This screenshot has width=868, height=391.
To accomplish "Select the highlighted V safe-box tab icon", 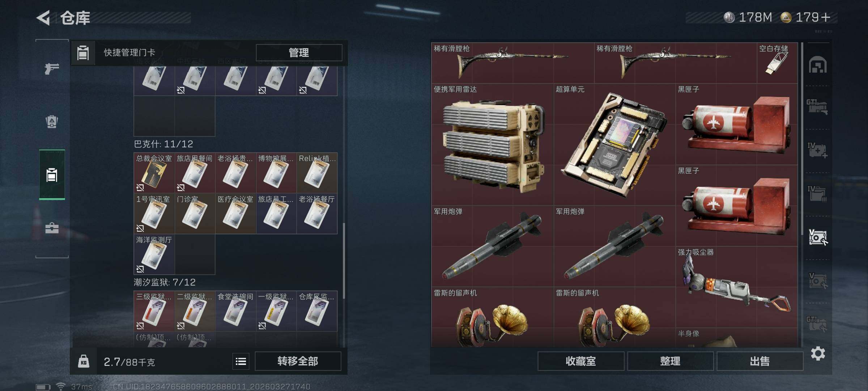I will 817,237.
